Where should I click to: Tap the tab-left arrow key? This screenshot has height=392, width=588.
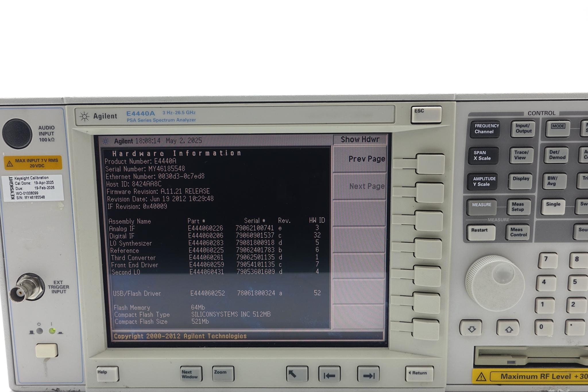tap(329, 374)
